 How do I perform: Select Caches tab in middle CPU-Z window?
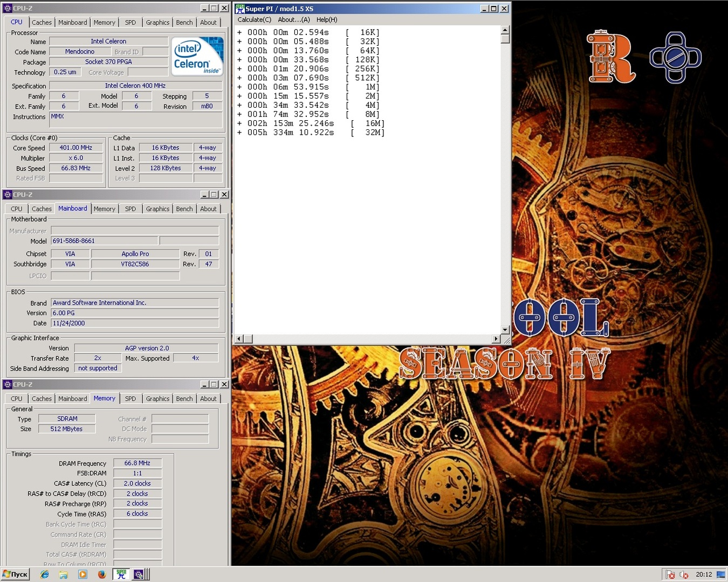(42, 209)
